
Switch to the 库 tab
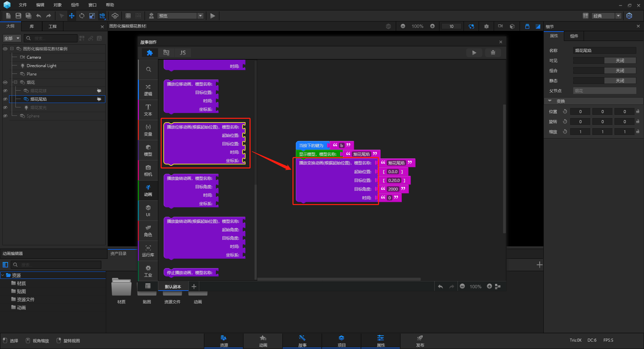32,26
